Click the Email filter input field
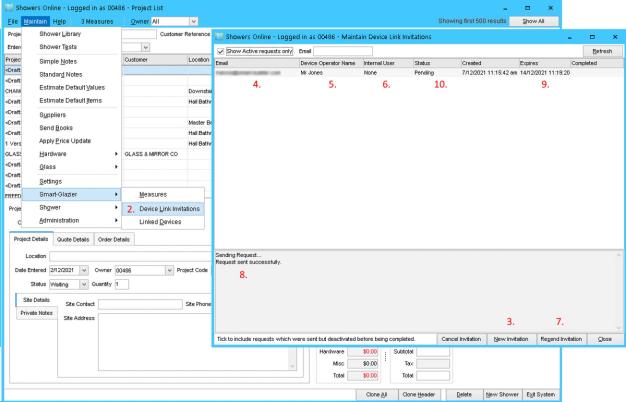This screenshot has height=402, width=626. [x=343, y=51]
